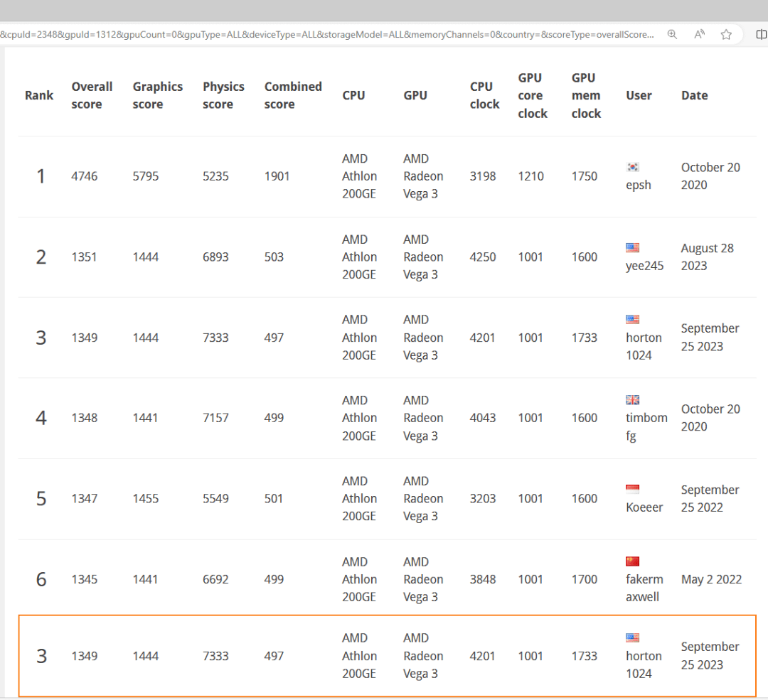
Task: Select the date August 28 2023
Action: point(708,257)
